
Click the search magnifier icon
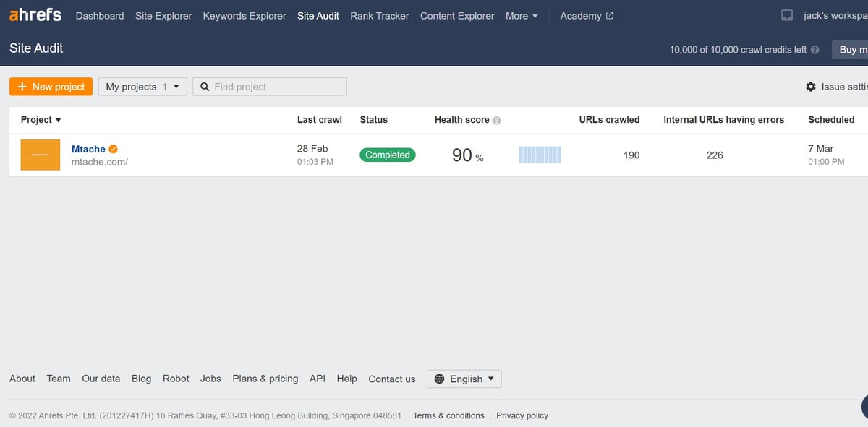[x=205, y=87]
